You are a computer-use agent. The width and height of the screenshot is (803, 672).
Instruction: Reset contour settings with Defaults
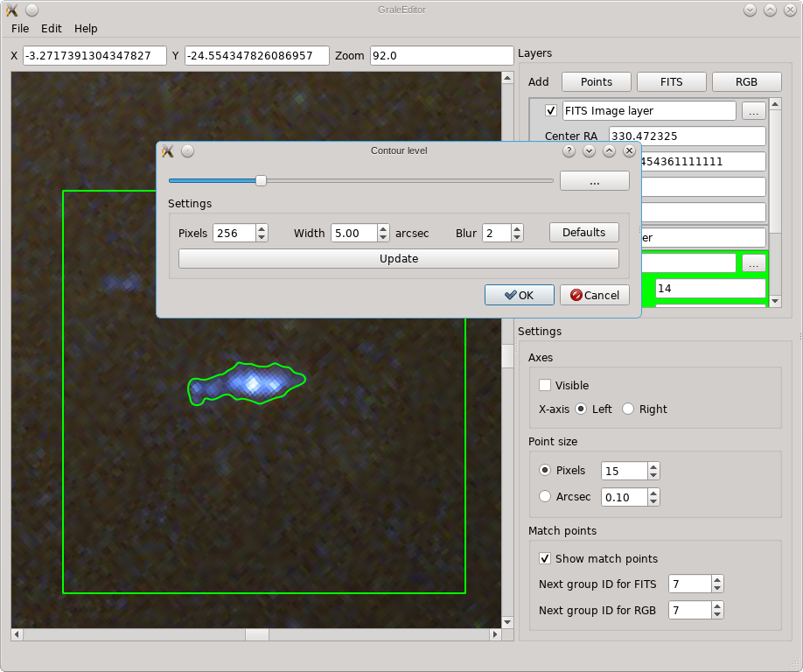click(583, 233)
